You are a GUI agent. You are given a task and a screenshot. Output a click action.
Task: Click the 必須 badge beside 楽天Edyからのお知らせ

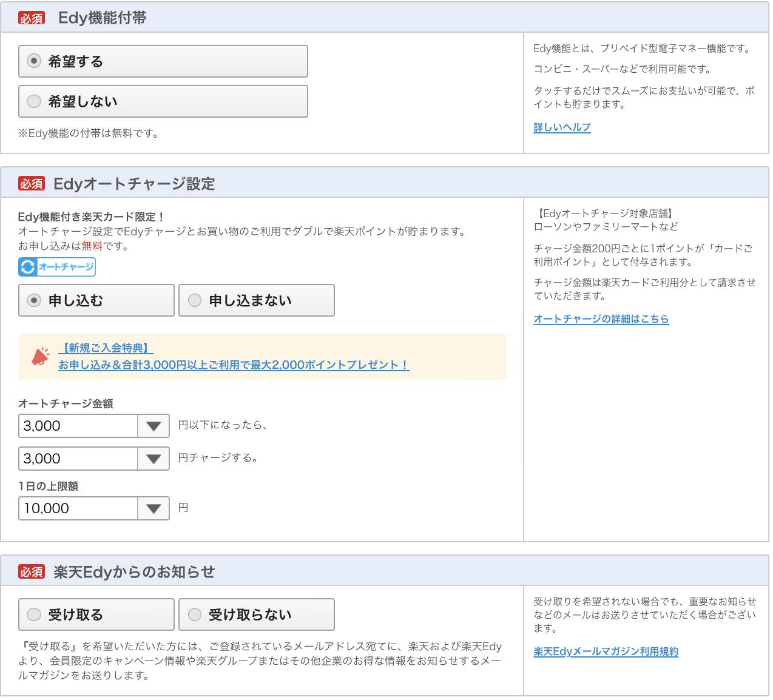coord(32,570)
